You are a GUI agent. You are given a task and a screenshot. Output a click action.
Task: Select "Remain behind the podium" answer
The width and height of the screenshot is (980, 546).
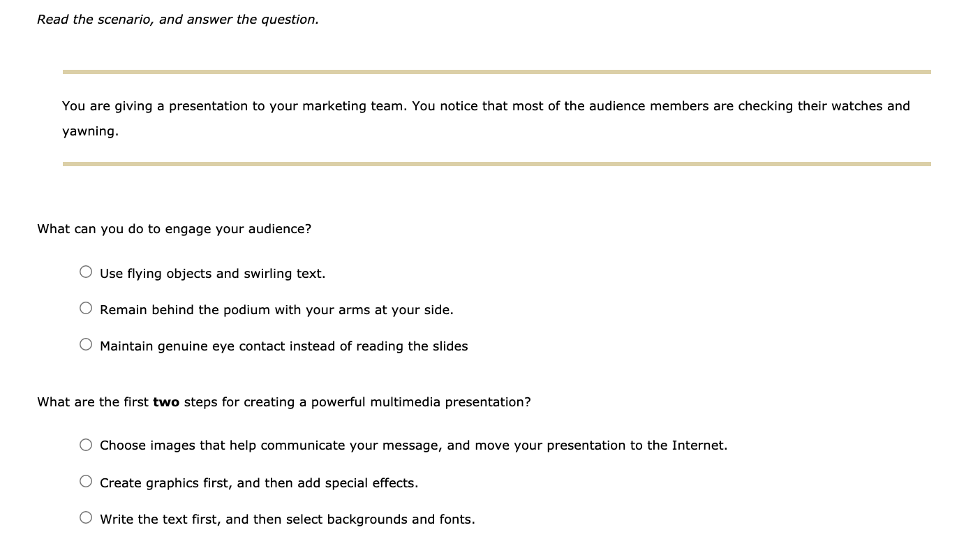pyautogui.click(x=276, y=309)
